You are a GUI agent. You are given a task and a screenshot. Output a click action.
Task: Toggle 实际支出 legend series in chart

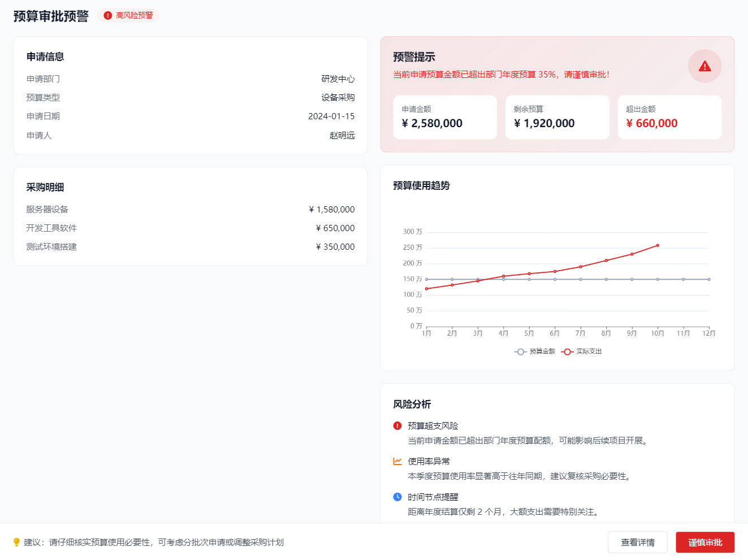point(582,351)
